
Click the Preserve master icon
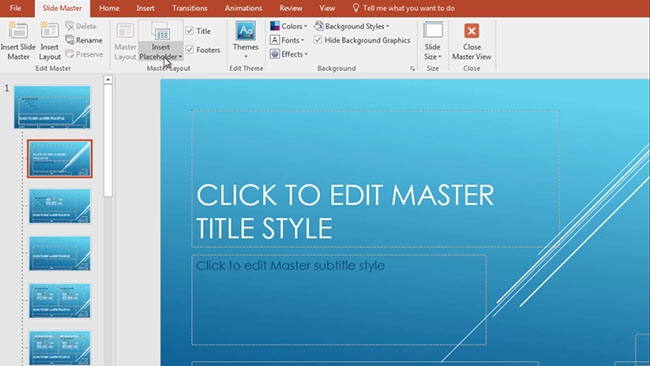pyautogui.click(x=70, y=54)
